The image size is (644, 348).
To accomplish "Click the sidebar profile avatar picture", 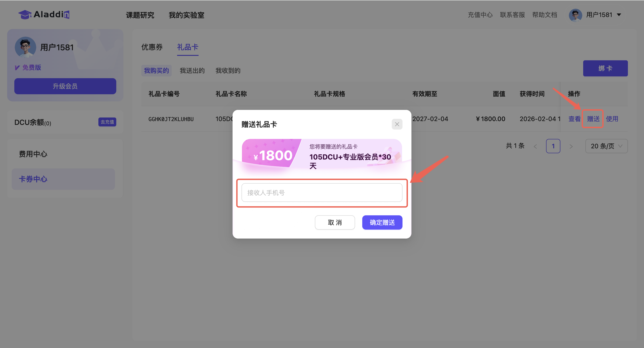I will tap(25, 47).
